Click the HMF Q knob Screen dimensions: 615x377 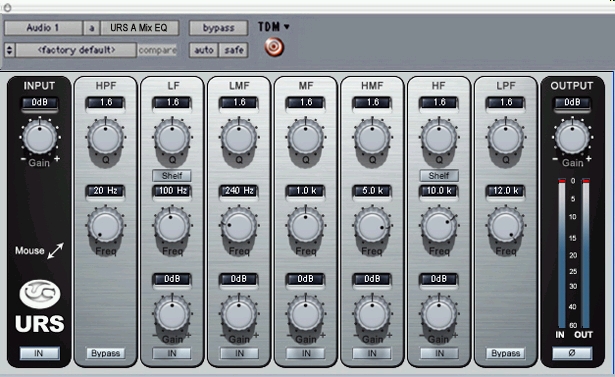click(x=372, y=138)
